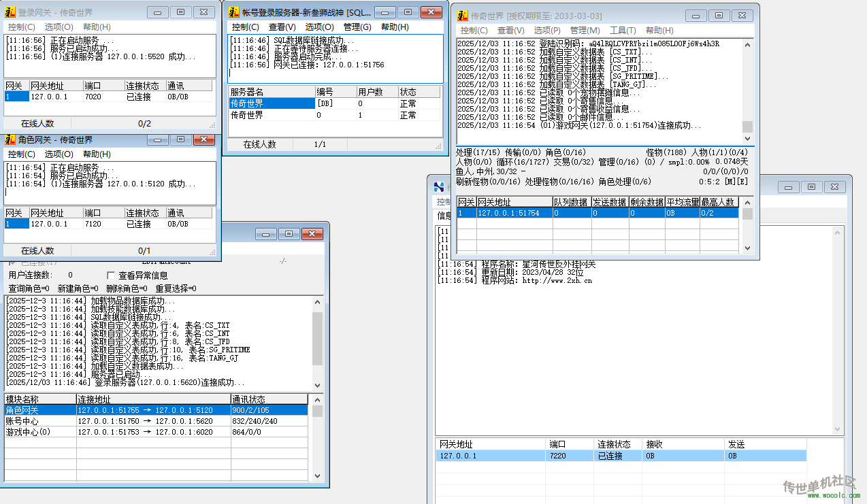Open the 选项(P) menu
The image size is (867, 504).
[x=546, y=31]
